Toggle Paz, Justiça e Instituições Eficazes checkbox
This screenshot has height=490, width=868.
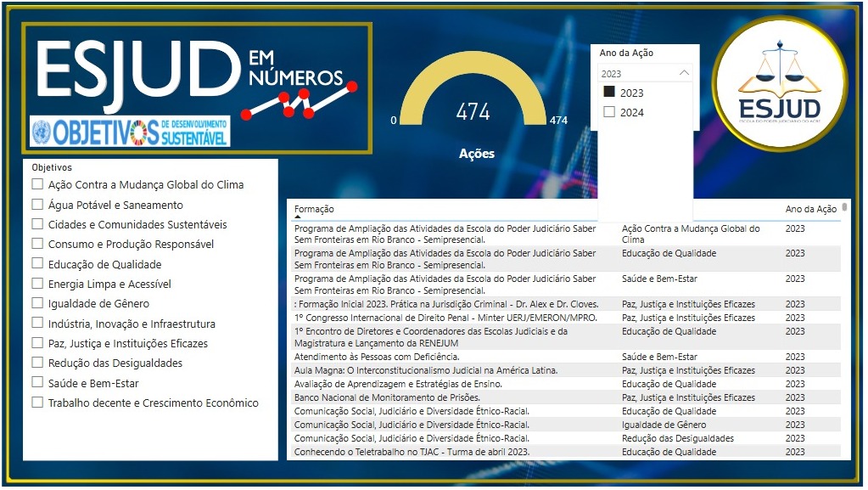click(37, 343)
